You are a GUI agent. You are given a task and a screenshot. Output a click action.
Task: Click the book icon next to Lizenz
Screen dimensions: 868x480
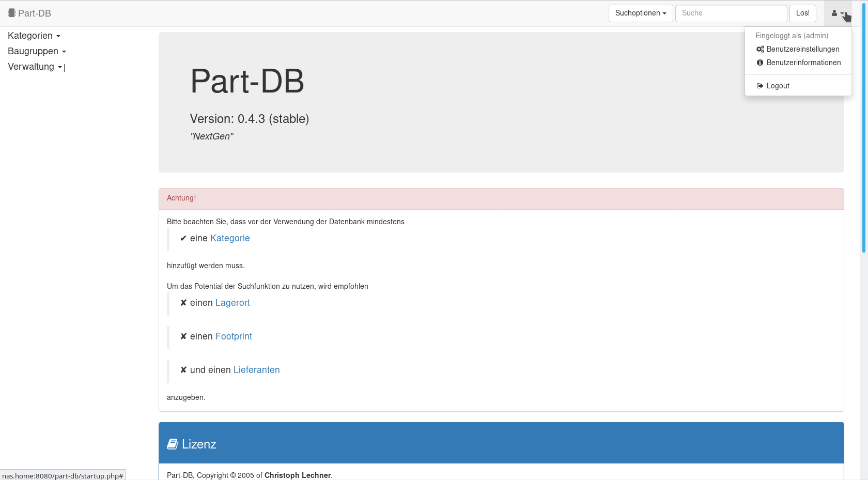(173, 444)
